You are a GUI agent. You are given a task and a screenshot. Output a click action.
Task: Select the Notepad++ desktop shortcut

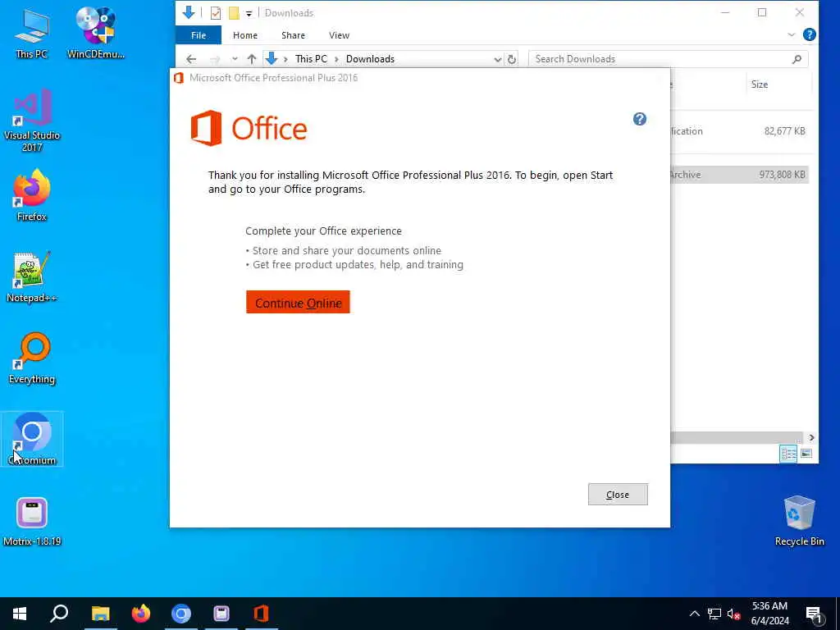click(x=32, y=277)
